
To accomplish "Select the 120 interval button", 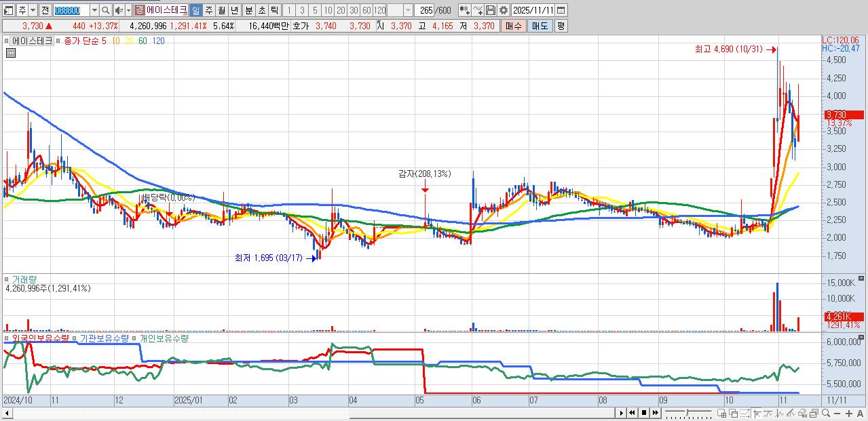I will (379, 10).
